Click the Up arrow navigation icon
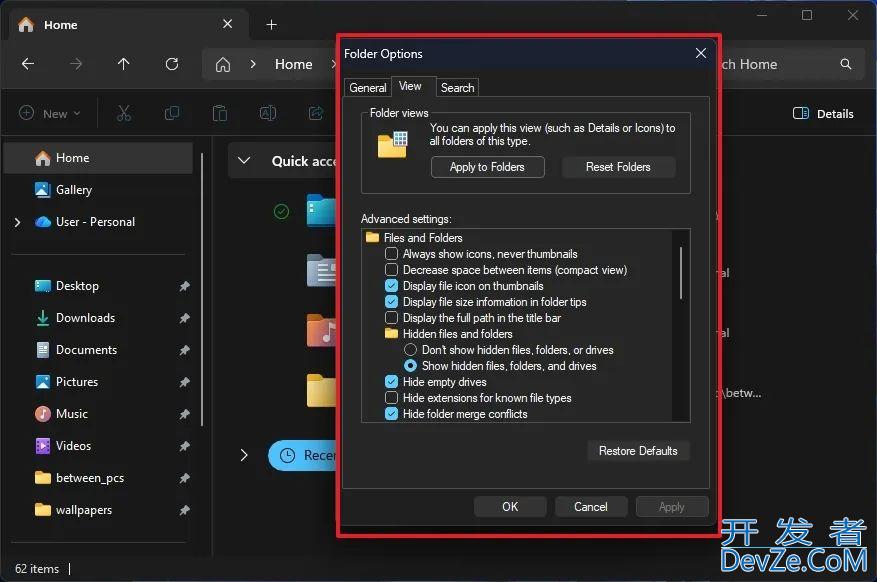 click(x=124, y=64)
